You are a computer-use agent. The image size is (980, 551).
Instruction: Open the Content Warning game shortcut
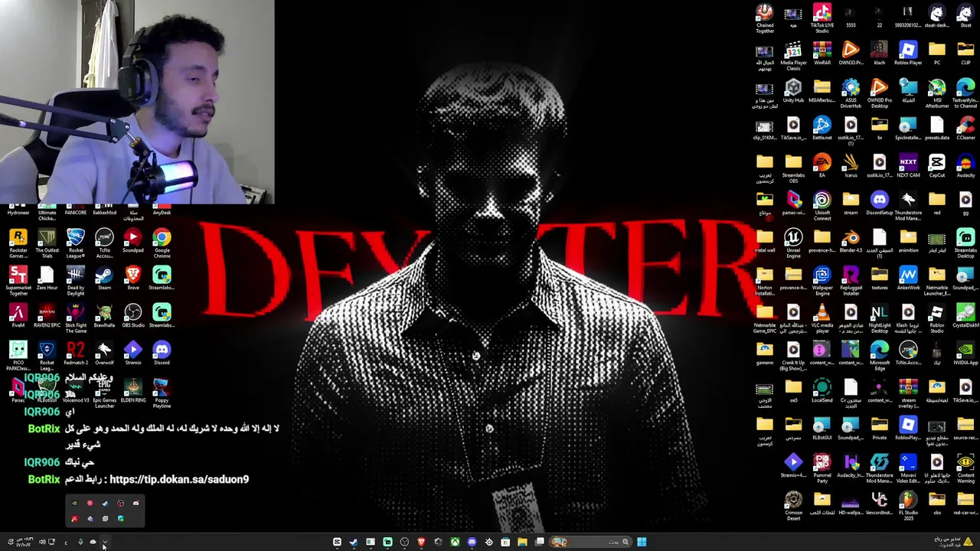(x=965, y=468)
